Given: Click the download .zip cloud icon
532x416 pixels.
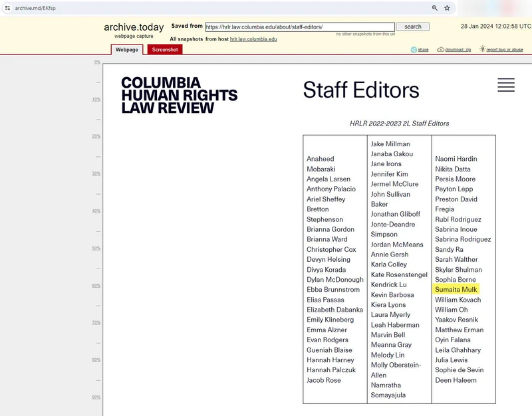Looking at the screenshot, I should (x=441, y=50).
